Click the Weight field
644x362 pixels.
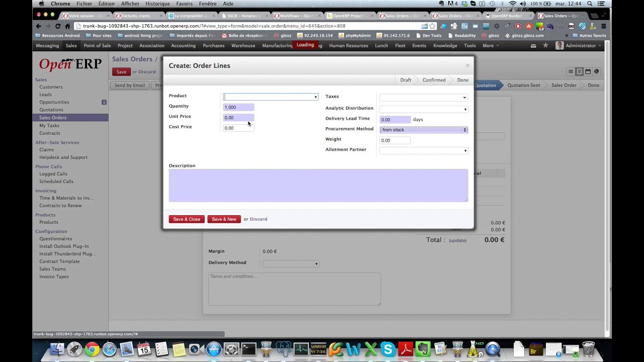point(395,140)
